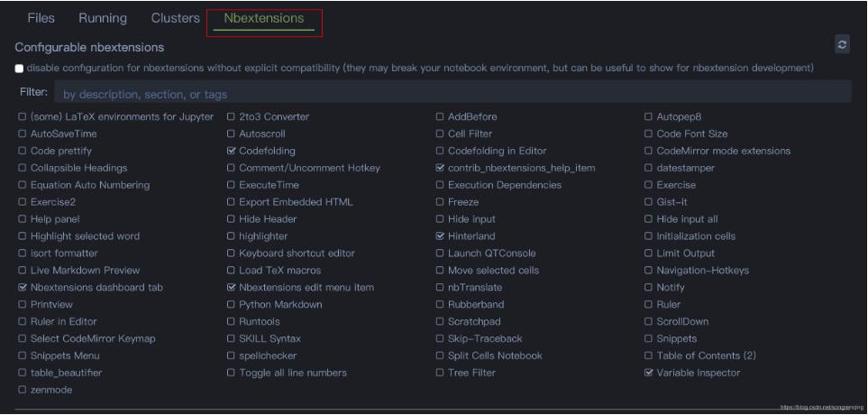Select the Nbextensions tab
This screenshot has width=868, height=415.
[263, 18]
